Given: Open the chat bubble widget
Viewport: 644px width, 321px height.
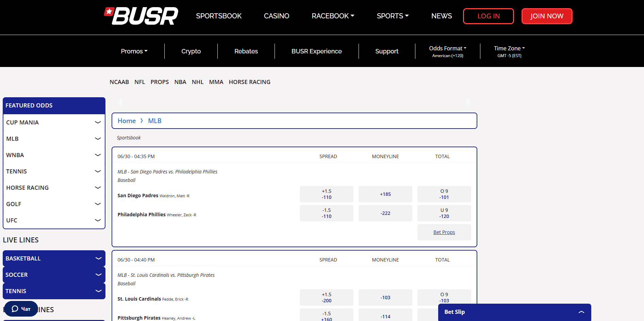Looking at the screenshot, I should [x=21, y=309].
